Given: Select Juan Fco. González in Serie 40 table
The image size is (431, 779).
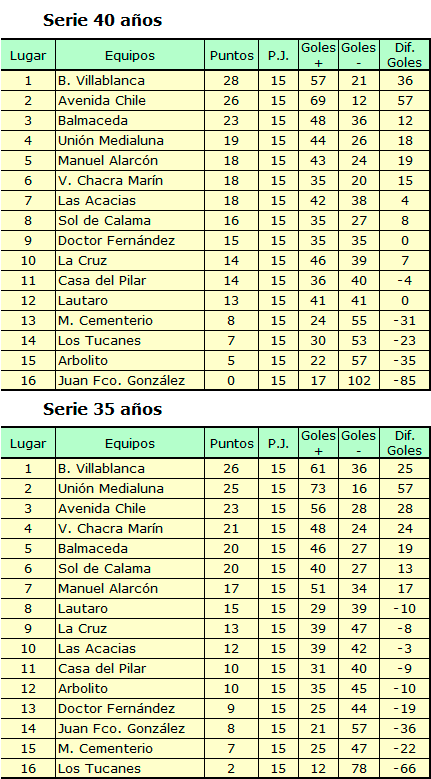Looking at the screenshot, I should pos(122,381).
